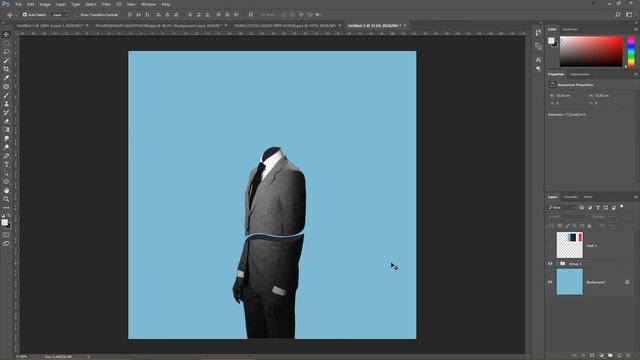The height and width of the screenshot is (360, 640).
Task: Click the Background layer thumbnail
Action: (x=569, y=282)
